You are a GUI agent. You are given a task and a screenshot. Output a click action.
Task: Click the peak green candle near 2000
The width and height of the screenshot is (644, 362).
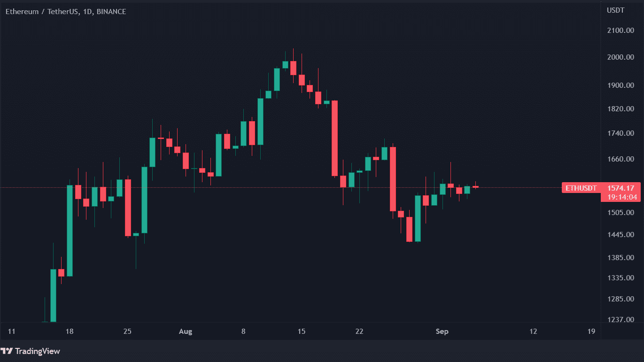[x=285, y=65]
